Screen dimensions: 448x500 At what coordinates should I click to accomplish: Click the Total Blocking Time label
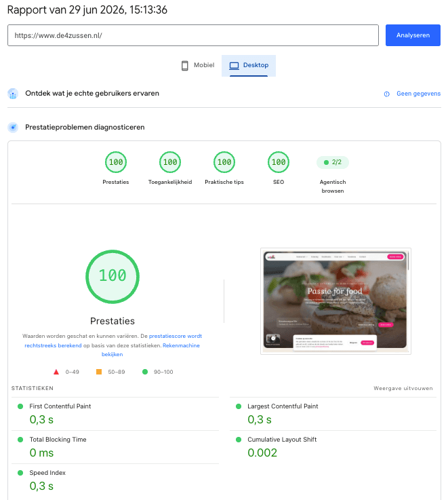pyautogui.click(x=58, y=440)
